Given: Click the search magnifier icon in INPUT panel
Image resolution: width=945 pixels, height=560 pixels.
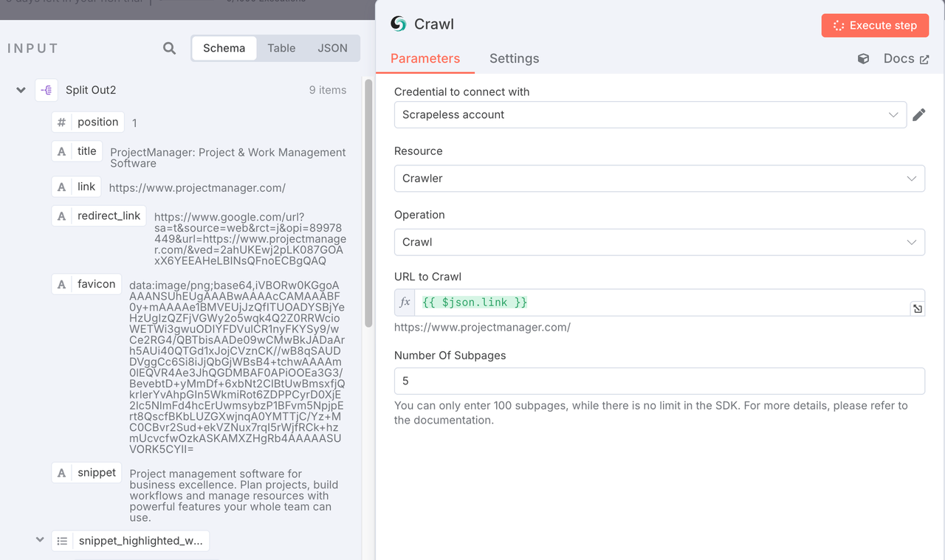Looking at the screenshot, I should point(170,48).
